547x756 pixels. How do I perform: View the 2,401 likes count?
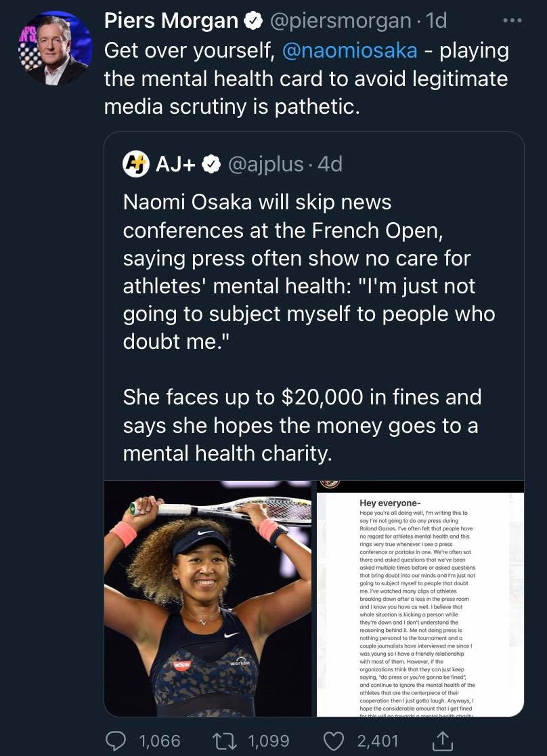(378, 741)
